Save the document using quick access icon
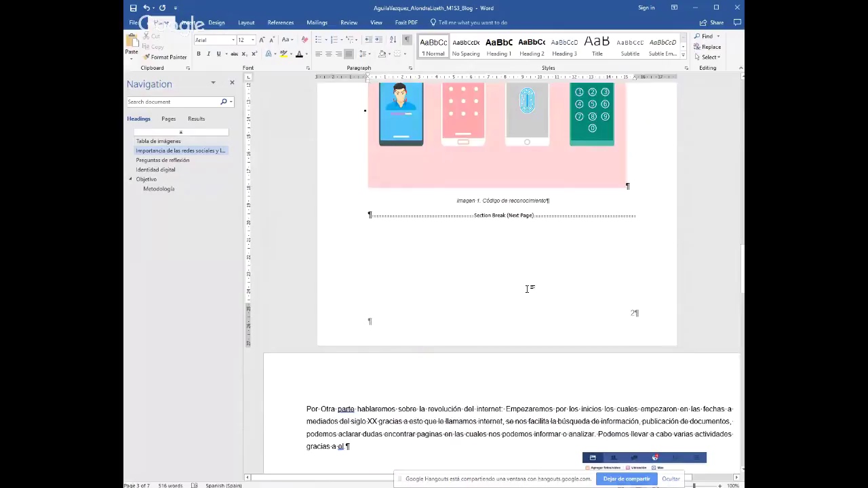 point(133,8)
